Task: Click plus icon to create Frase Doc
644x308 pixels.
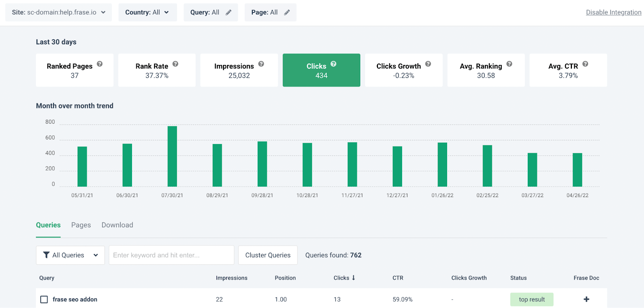Action: click(586, 299)
